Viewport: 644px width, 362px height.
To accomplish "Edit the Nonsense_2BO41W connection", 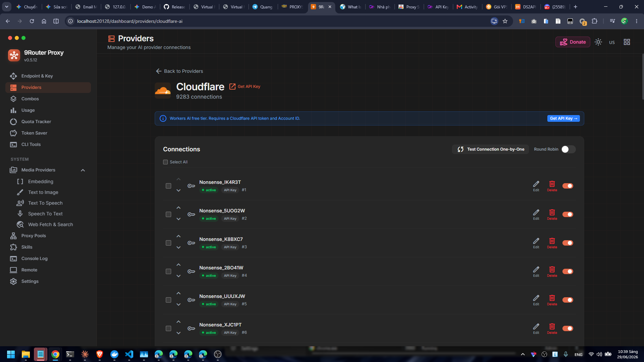I will [536, 271].
